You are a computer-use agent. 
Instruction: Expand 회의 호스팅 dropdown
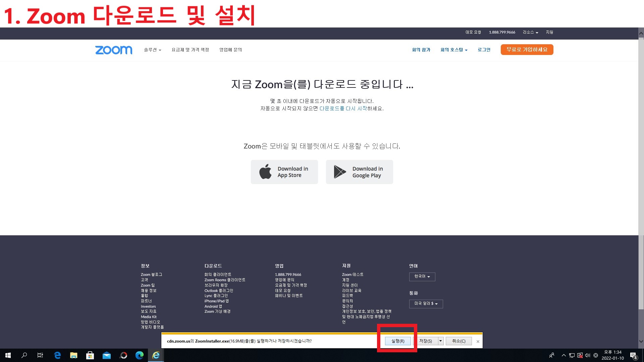pyautogui.click(x=454, y=50)
